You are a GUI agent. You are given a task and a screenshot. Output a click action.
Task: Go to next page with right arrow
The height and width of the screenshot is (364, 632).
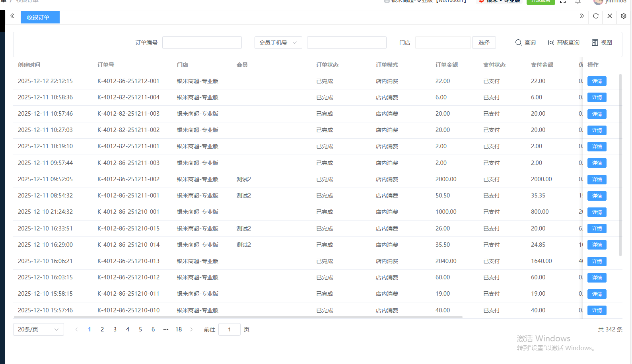pyautogui.click(x=191, y=329)
